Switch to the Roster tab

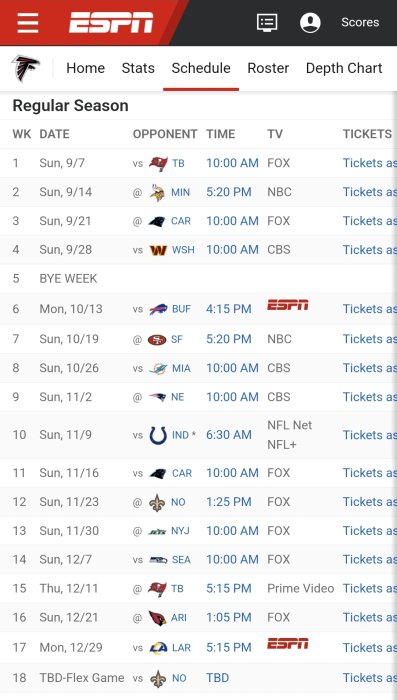click(x=268, y=68)
